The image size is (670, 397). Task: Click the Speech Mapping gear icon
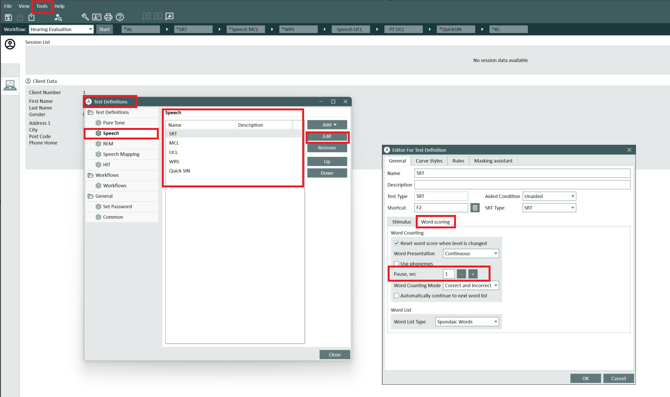point(98,154)
